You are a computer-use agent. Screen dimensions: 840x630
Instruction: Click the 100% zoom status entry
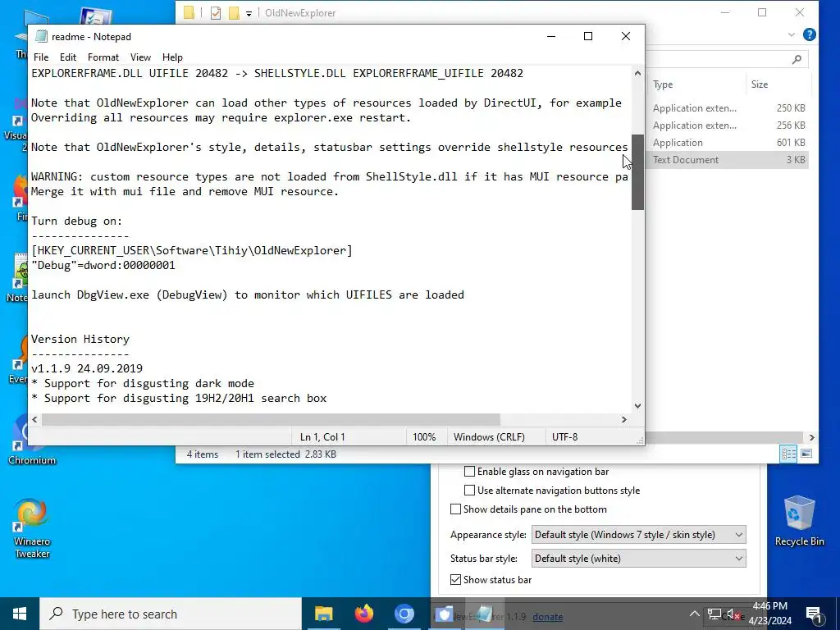[424, 437]
